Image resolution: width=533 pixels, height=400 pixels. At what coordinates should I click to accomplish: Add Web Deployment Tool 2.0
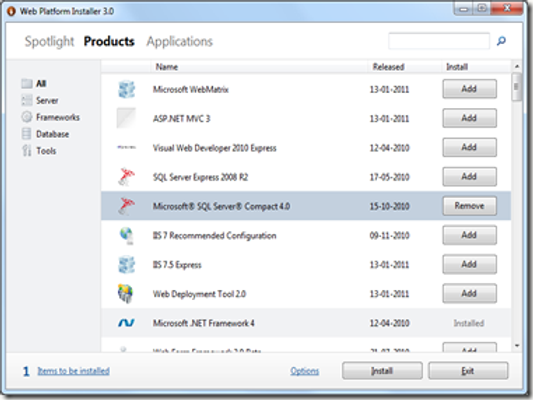point(469,294)
